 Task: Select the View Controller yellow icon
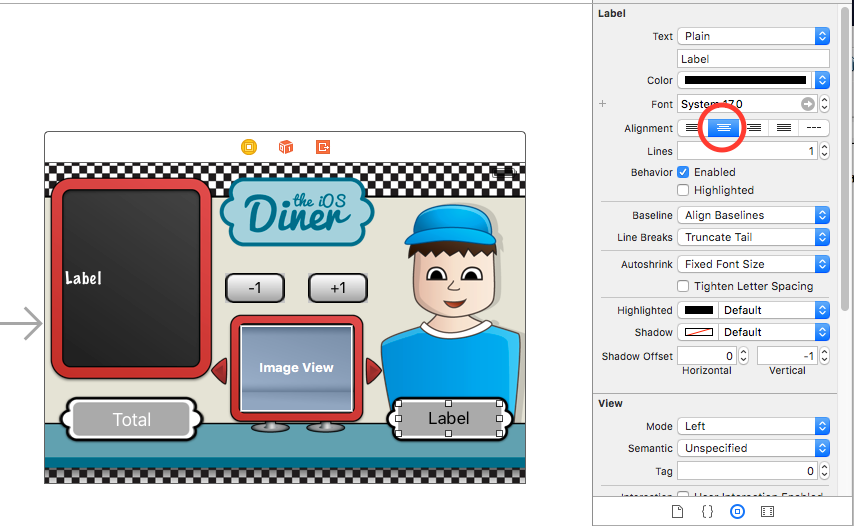[x=249, y=147]
